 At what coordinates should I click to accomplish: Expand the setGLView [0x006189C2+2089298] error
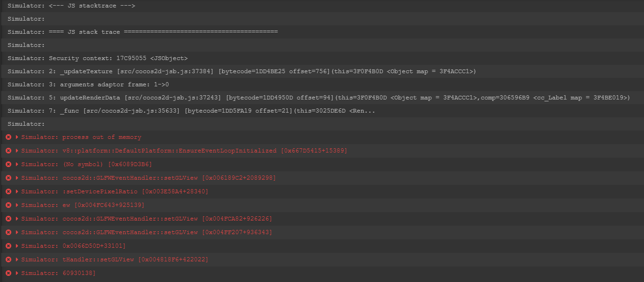17,178
